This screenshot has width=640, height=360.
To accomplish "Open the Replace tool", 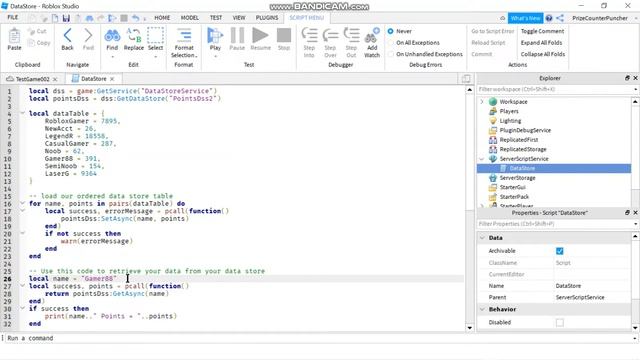I will pyautogui.click(x=134, y=36).
